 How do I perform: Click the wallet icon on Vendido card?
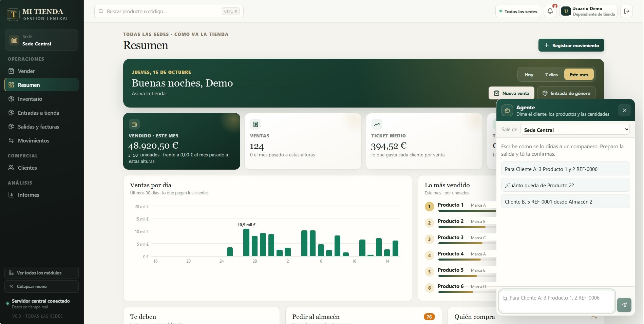(x=134, y=124)
